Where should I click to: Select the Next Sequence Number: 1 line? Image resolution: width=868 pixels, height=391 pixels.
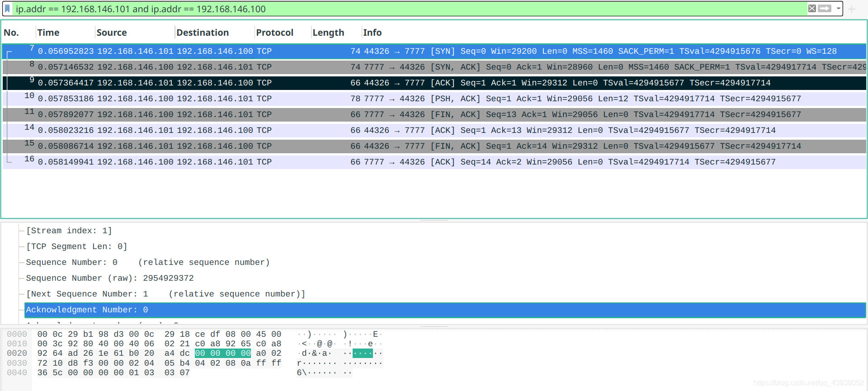point(165,294)
